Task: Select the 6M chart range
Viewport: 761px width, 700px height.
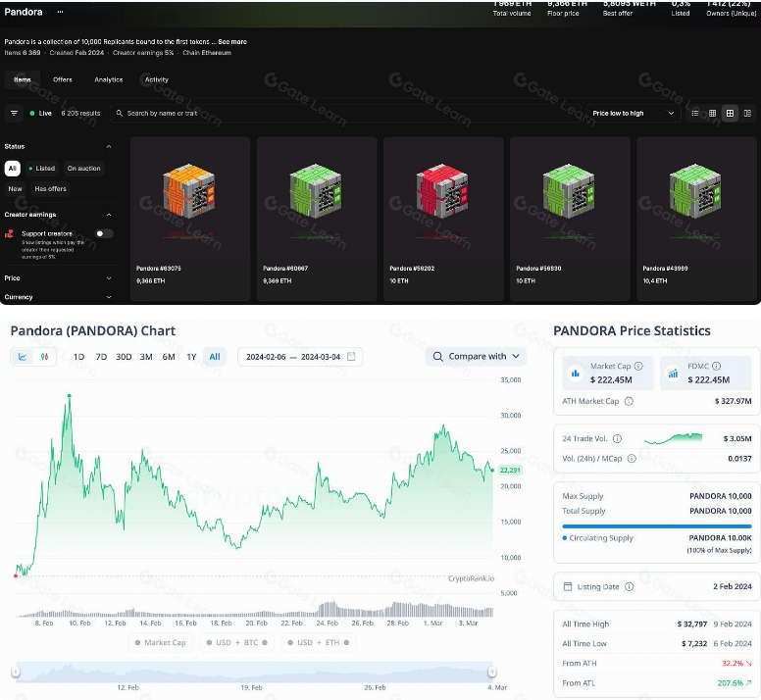Action: [169, 357]
